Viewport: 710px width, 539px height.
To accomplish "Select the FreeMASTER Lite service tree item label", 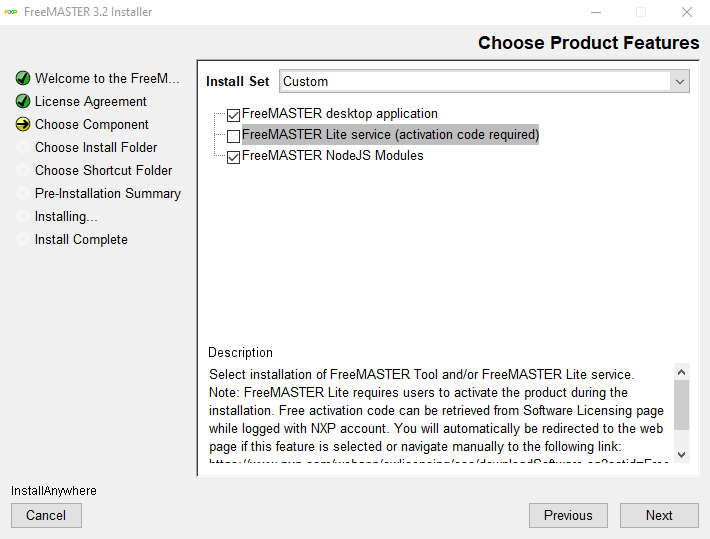I will tap(390, 135).
